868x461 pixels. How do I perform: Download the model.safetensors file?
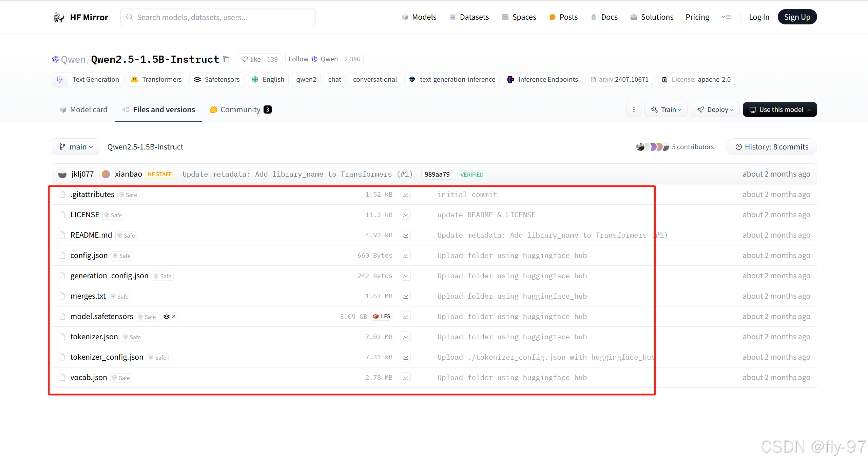point(406,316)
